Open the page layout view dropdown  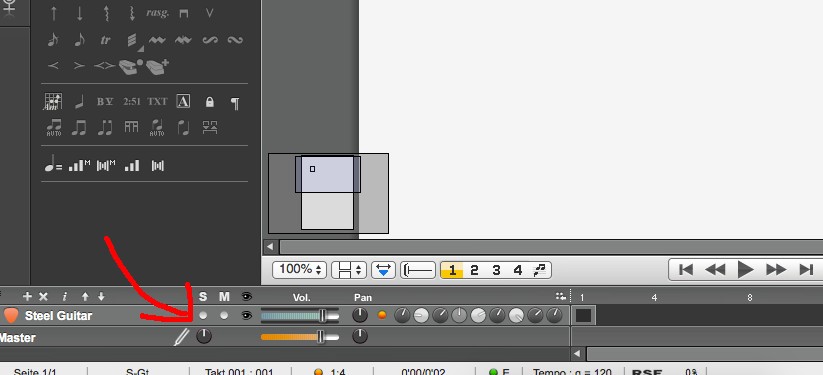click(350, 270)
